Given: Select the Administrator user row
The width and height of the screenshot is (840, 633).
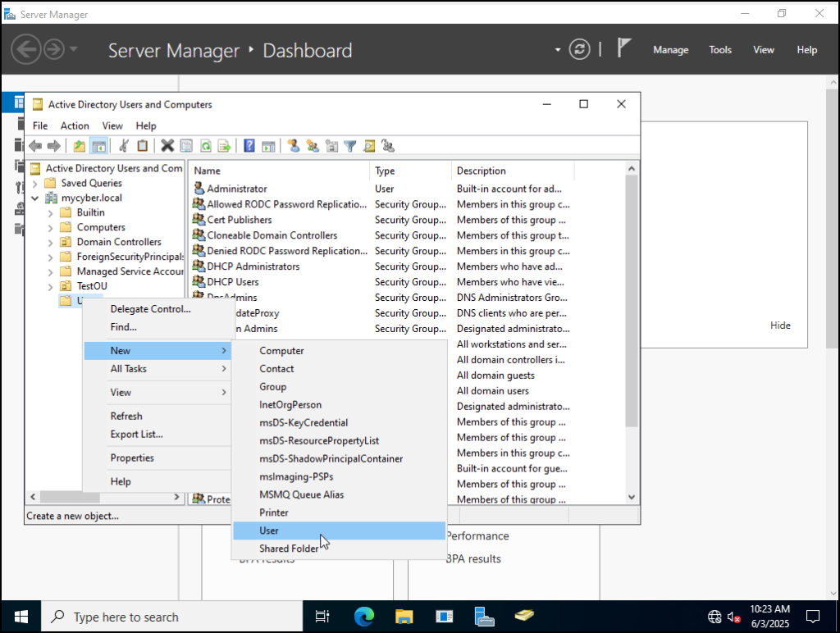Looking at the screenshot, I should pyautogui.click(x=381, y=189).
